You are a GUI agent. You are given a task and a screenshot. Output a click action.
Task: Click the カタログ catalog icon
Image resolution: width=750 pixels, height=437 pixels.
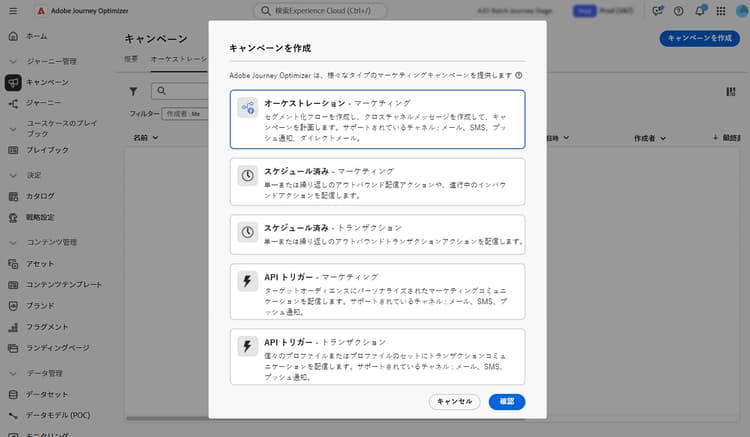coord(13,196)
